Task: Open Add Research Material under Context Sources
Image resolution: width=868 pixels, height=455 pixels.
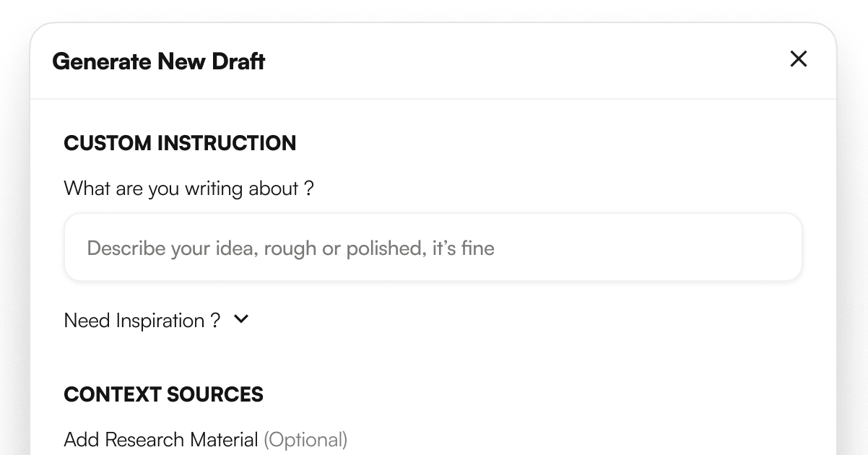Action: [x=162, y=439]
